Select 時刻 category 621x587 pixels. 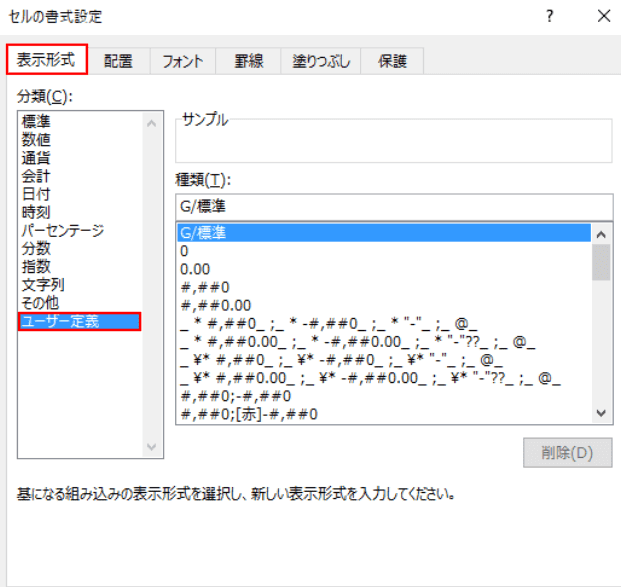[80, 212]
